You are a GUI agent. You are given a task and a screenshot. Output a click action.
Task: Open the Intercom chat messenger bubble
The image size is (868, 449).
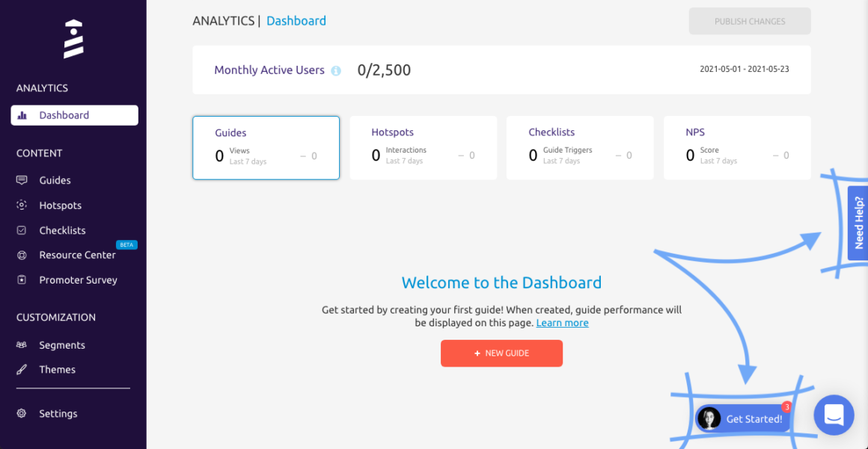click(834, 415)
